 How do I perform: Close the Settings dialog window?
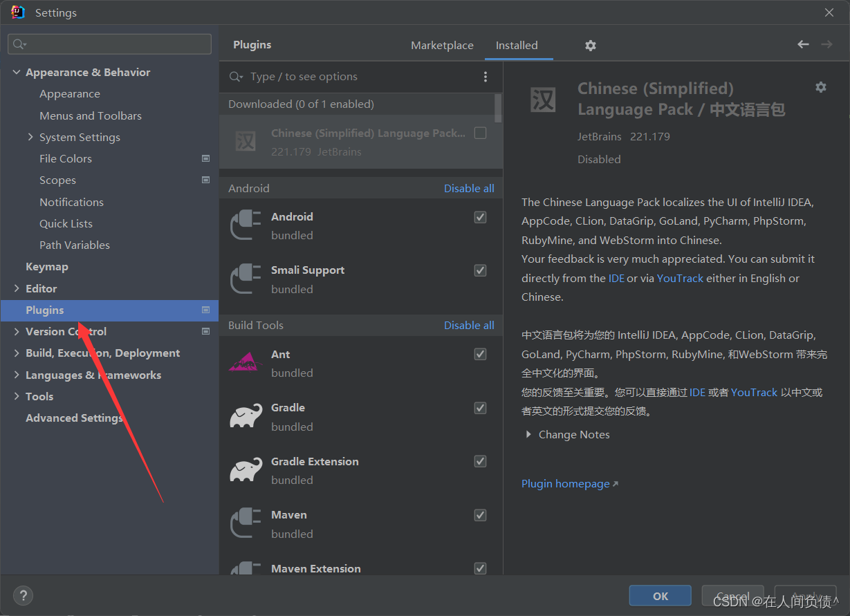[829, 12]
